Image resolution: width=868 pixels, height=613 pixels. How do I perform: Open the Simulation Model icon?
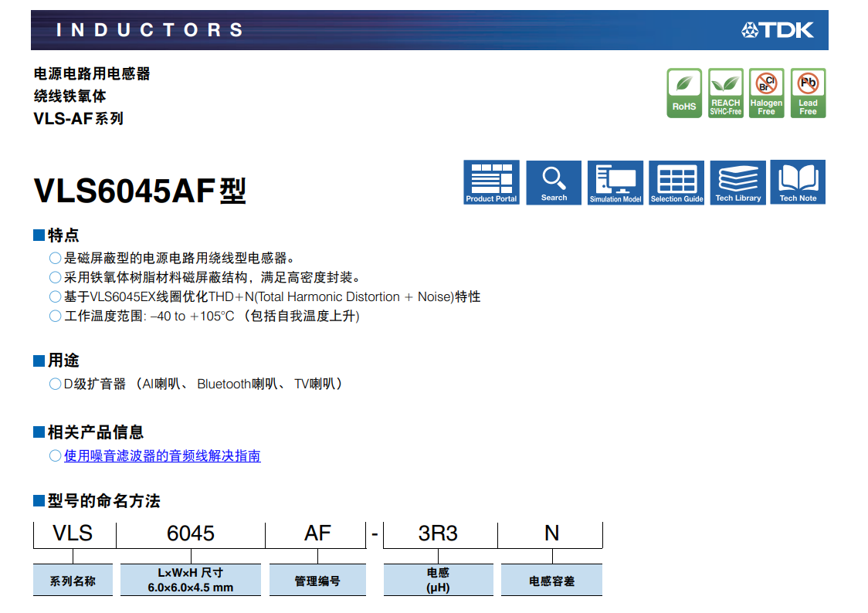(x=615, y=182)
